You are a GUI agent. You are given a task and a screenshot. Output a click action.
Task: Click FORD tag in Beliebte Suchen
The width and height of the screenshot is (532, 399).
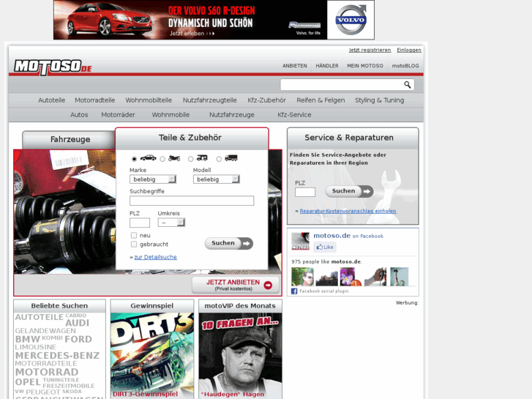click(x=78, y=339)
